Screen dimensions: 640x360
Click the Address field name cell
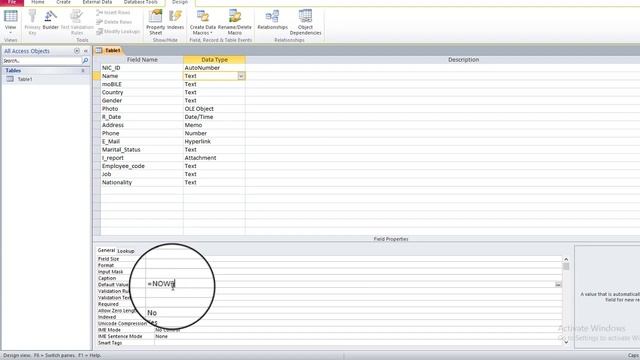(142, 125)
